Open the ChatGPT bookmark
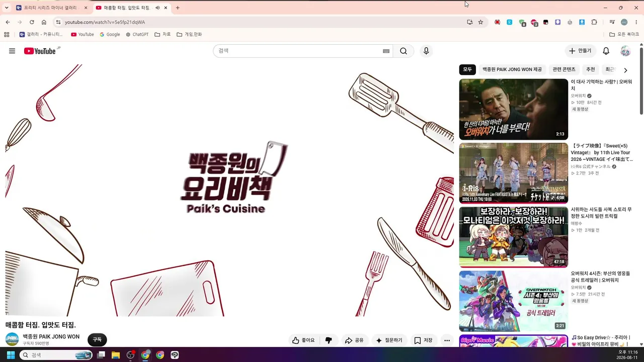The image size is (644, 362). [x=137, y=35]
